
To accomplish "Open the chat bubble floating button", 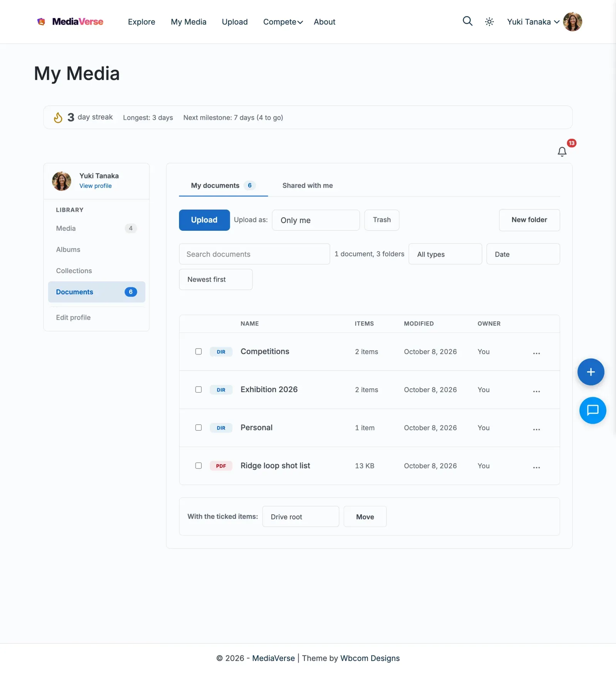I will (x=593, y=410).
